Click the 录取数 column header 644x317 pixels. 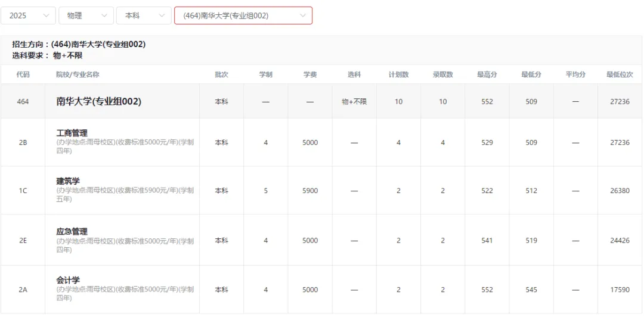pos(442,74)
